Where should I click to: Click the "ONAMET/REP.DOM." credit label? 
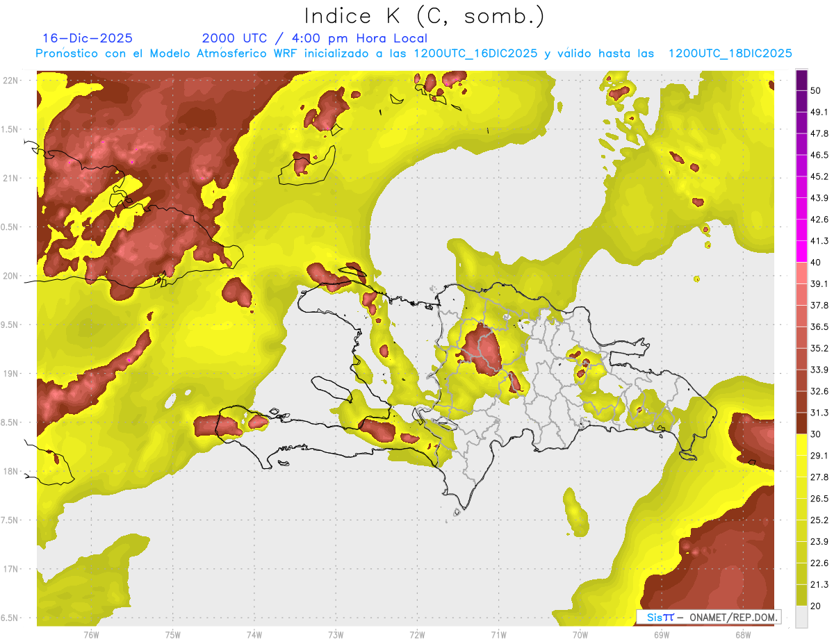732,617
